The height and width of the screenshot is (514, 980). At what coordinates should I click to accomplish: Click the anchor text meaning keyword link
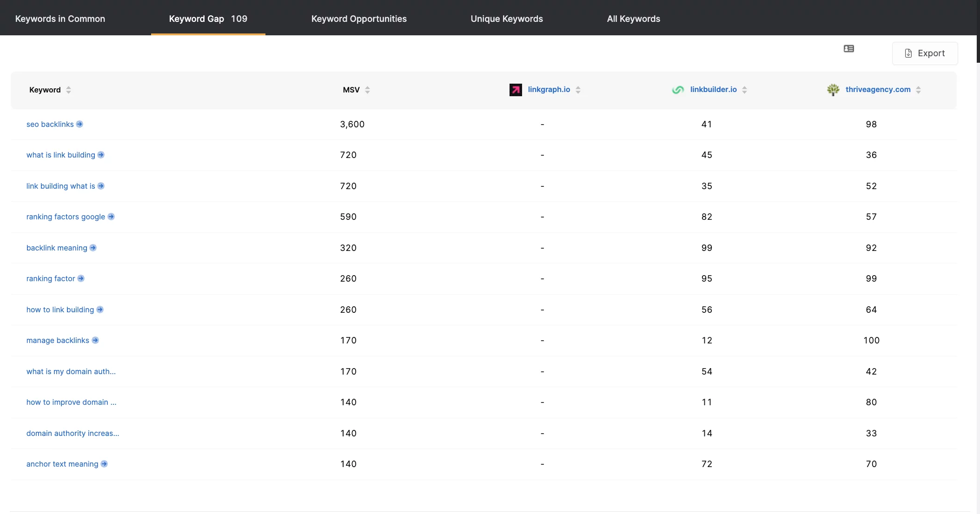(62, 463)
